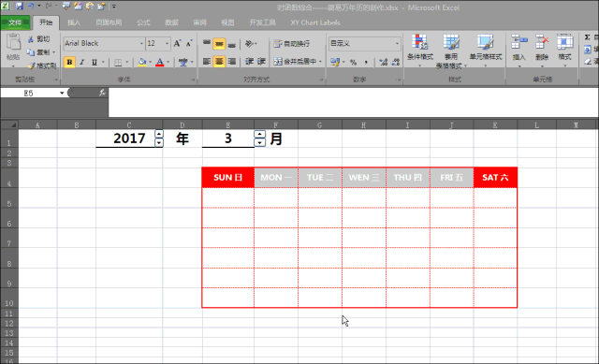
Task: Decrease indent of cell content
Action: pos(250,62)
